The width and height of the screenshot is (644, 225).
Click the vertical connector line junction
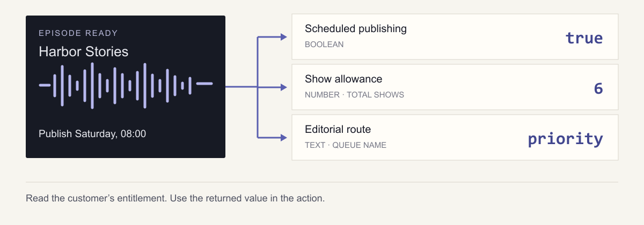[258, 87]
